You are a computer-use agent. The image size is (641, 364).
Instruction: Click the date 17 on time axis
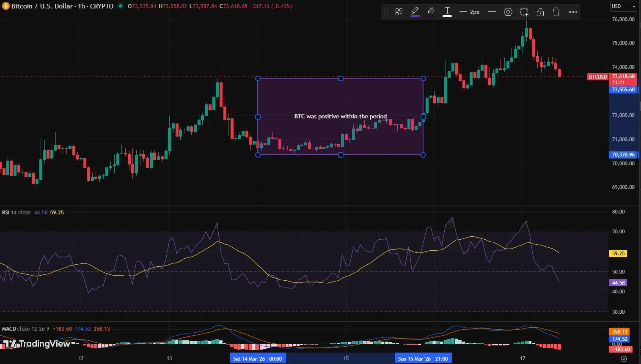point(523,359)
